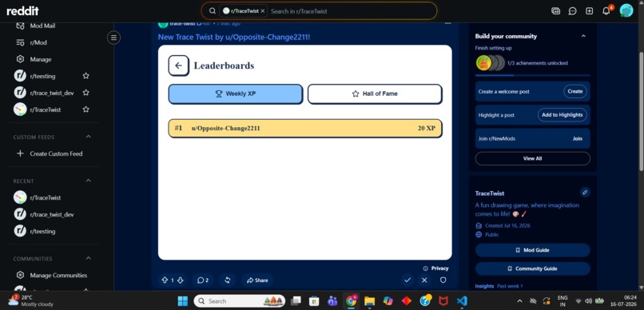
Task: Select the #1 u/Opposite-Change2211 leaderboard row
Action: pos(305,128)
